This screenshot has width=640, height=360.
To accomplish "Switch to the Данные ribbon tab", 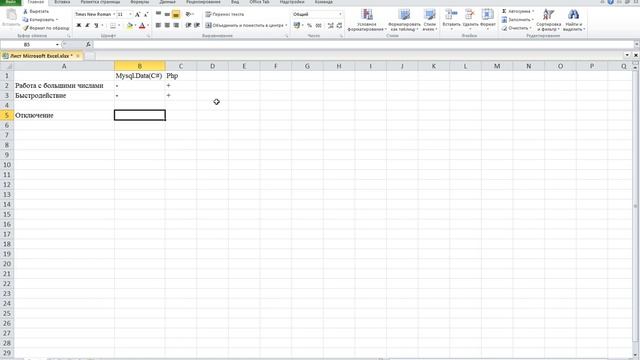I will click(x=167, y=2).
